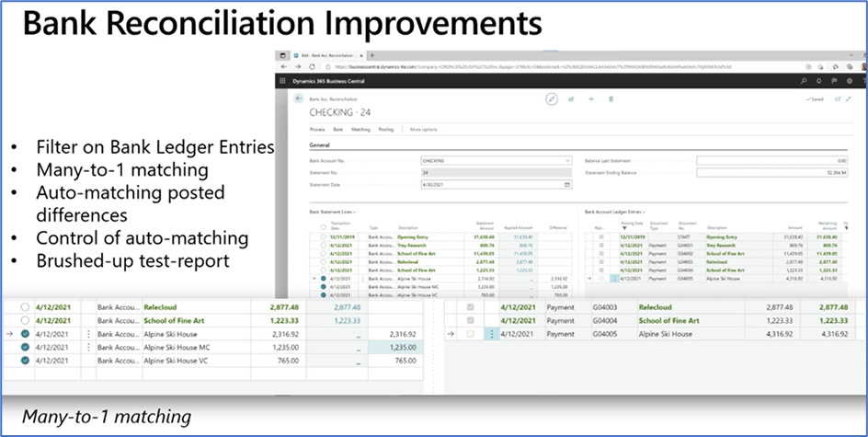The width and height of the screenshot is (868, 437).
Task: Open the Posting menu
Action: pos(386,130)
